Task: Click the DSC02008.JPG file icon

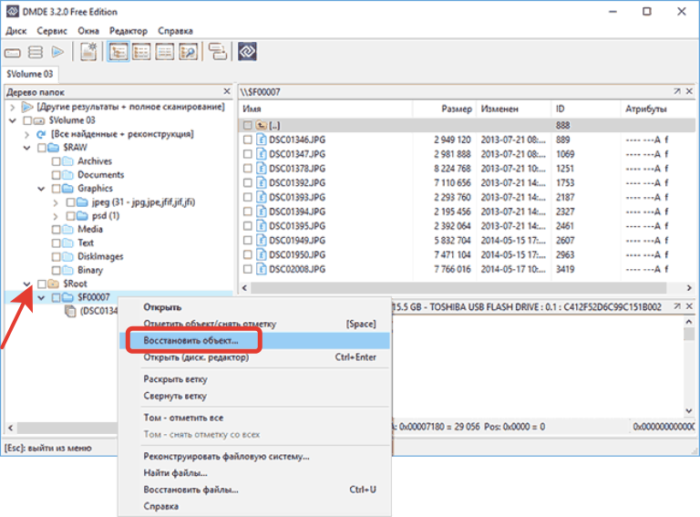Action: pyautogui.click(x=261, y=269)
